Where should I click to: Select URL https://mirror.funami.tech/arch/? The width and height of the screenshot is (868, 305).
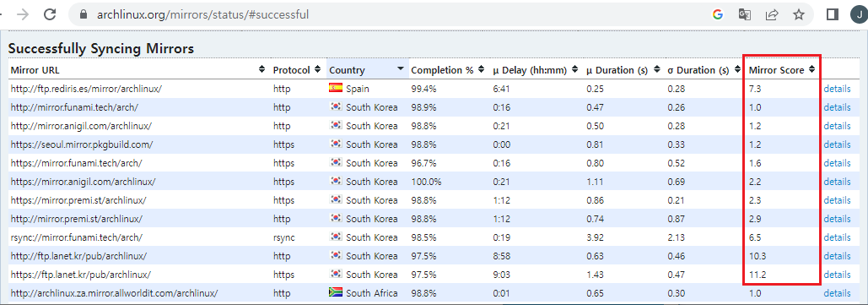click(x=77, y=163)
